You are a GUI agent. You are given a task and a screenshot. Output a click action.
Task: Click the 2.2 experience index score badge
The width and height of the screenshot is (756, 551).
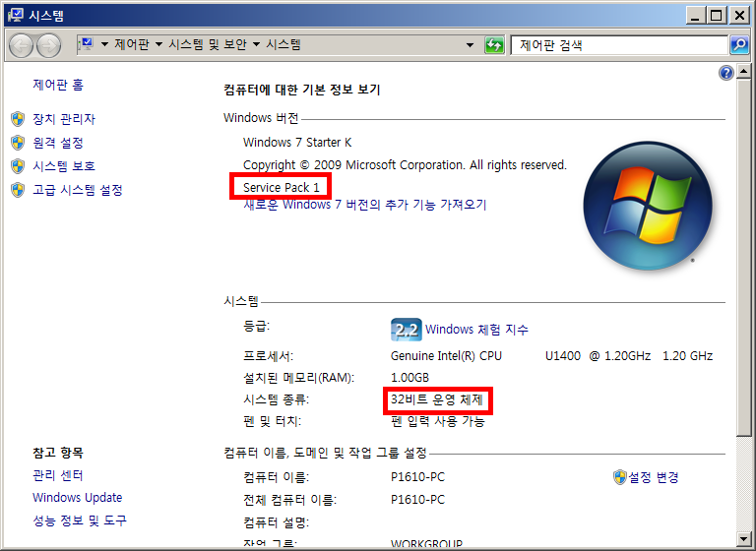pos(406,330)
